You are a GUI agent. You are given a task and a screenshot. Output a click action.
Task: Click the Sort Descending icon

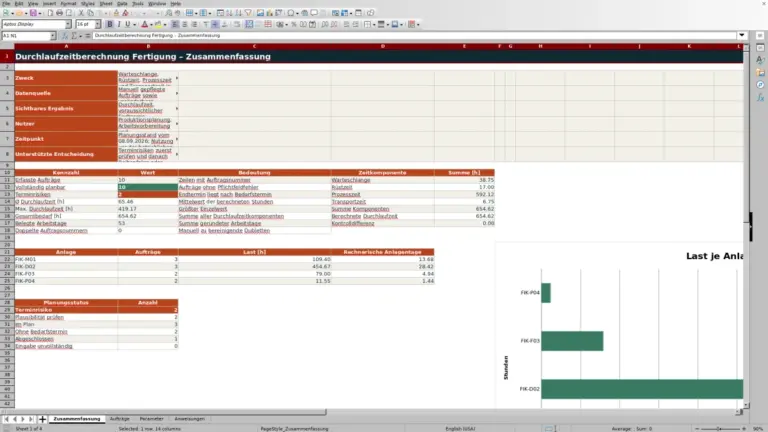pos(238,13)
